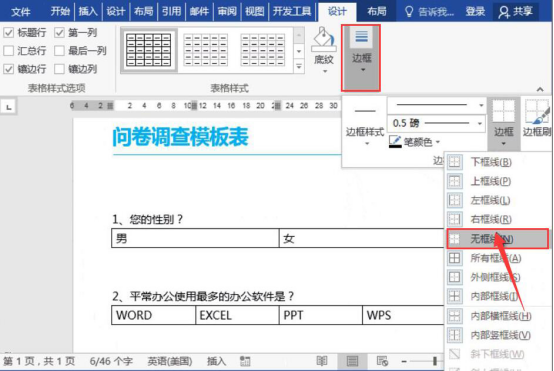554x371 pixels.
Task: Click the page count in status bar
Action: coord(39,361)
